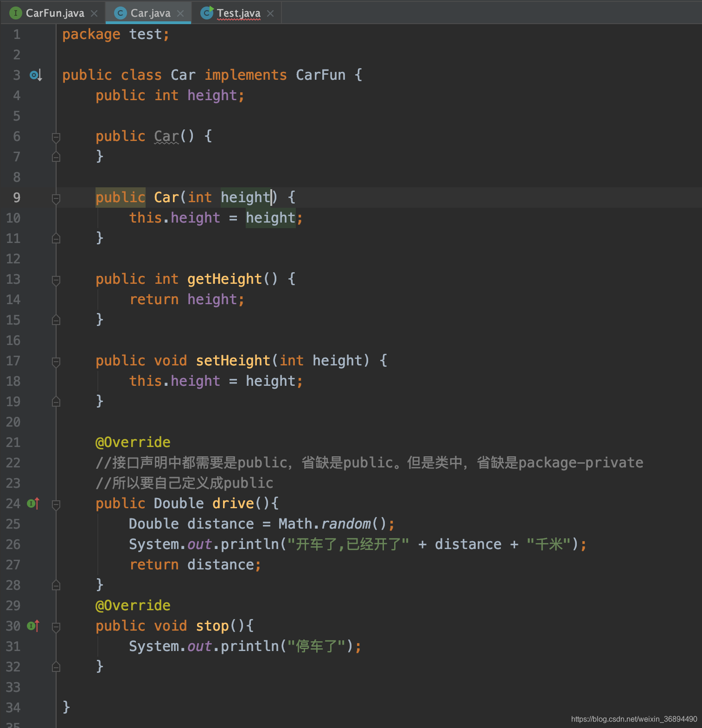Collapse the getHeight method on line 13

[x=56, y=280]
